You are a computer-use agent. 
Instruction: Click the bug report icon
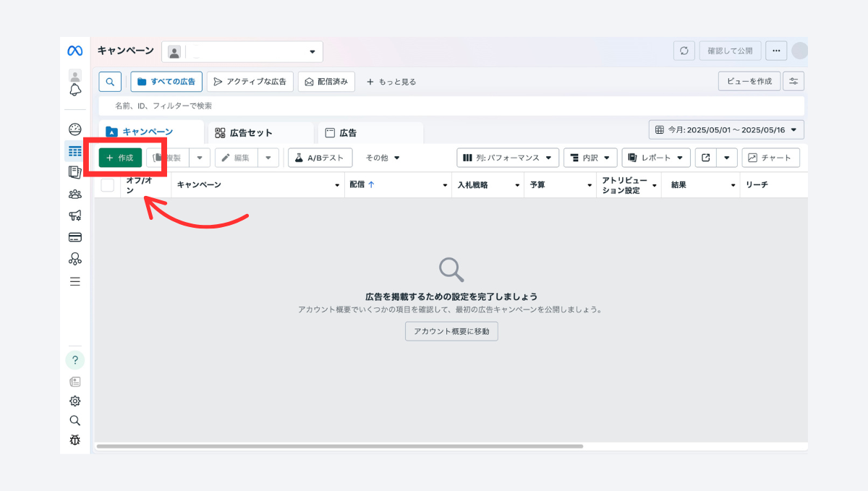pyautogui.click(x=75, y=440)
